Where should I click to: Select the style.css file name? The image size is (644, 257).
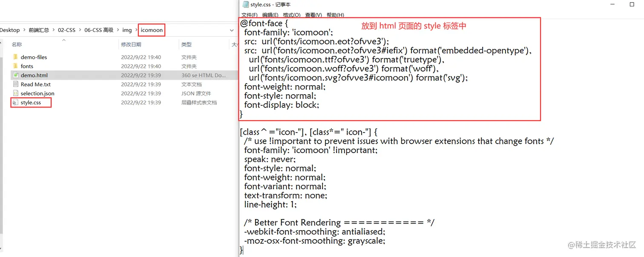[x=31, y=103]
